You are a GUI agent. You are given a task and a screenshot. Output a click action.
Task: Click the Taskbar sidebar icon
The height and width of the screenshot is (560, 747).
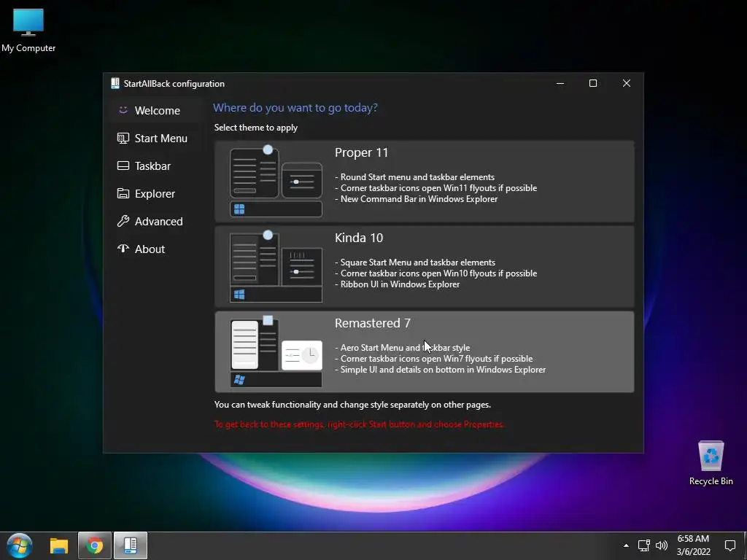pos(123,166)
